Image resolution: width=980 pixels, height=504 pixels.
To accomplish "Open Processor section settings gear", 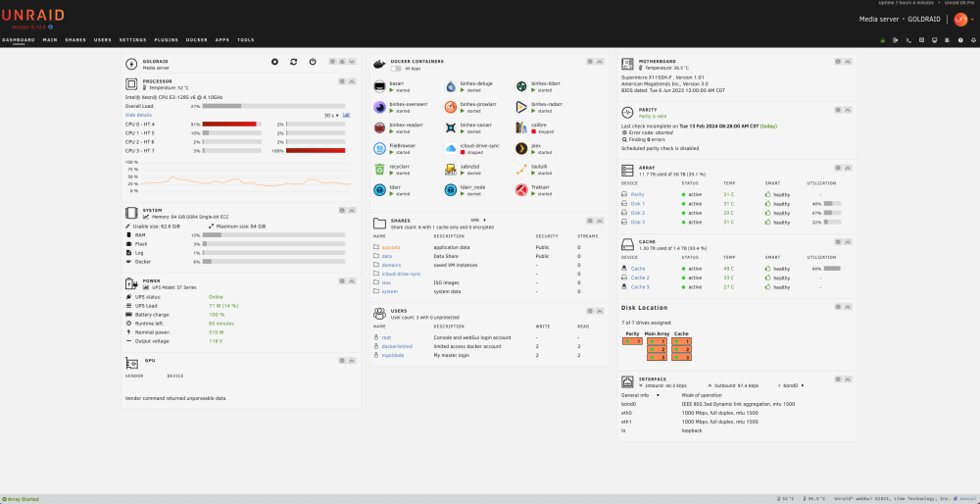I will point(342,81).
